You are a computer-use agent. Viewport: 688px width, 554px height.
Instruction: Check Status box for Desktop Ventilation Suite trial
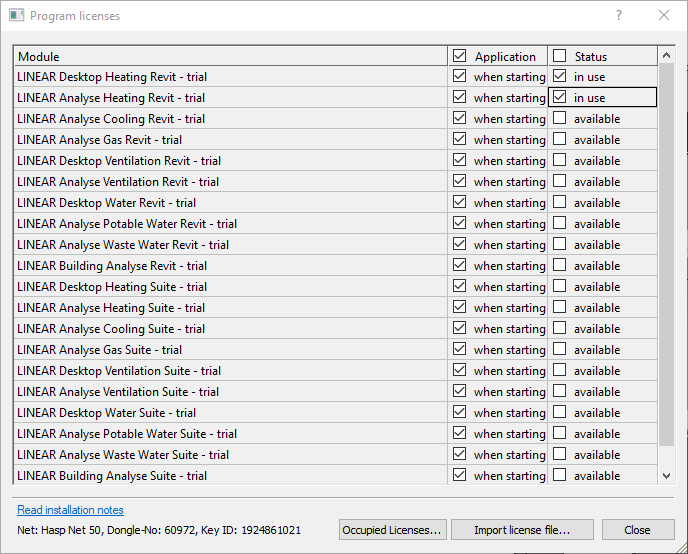(559, 370)
